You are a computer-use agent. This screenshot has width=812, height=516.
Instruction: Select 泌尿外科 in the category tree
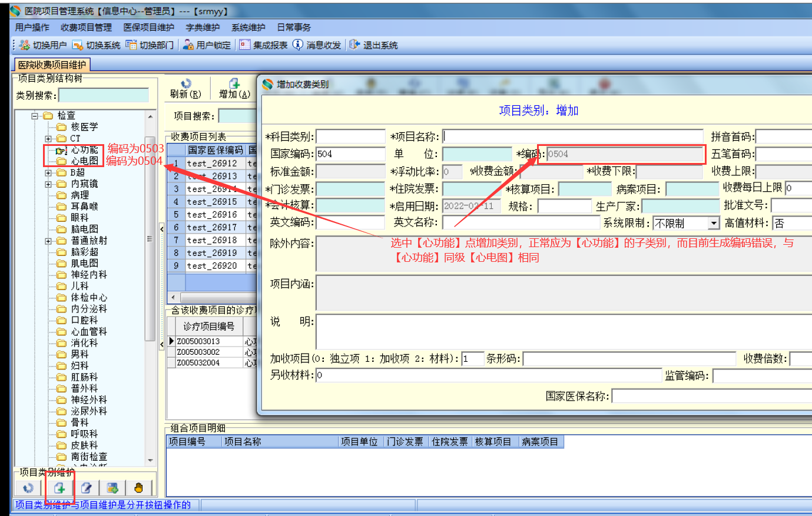click(89, 411)
